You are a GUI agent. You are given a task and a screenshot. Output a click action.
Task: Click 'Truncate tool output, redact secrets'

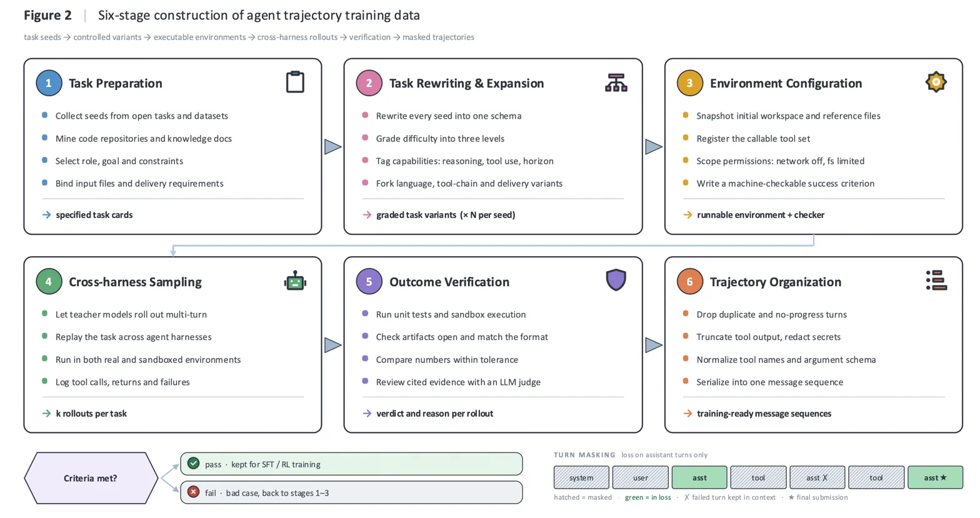pos(769,337)
